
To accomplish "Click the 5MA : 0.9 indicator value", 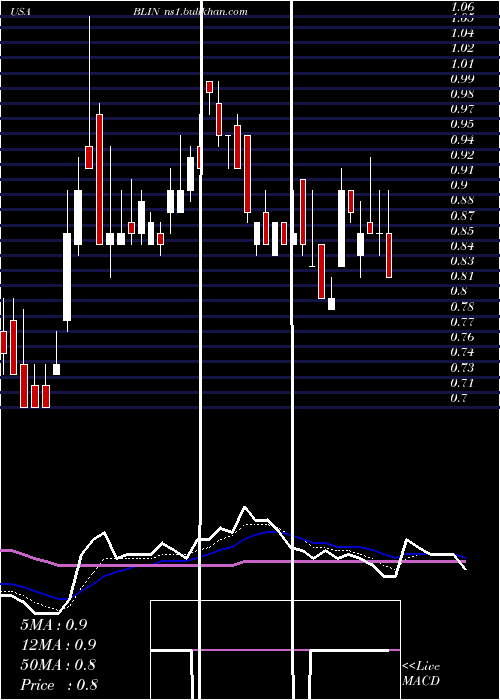I will [54, 625].
